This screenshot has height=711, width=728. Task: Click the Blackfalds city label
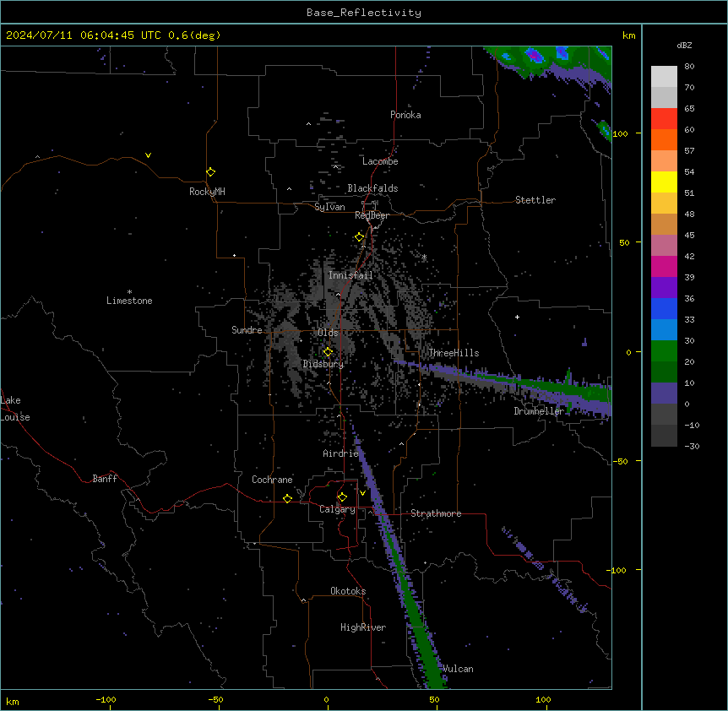point(372,188)
